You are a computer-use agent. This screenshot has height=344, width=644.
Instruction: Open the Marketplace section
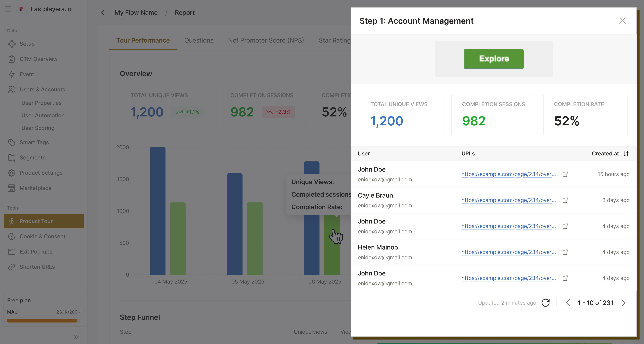click(x=35, y=188)
